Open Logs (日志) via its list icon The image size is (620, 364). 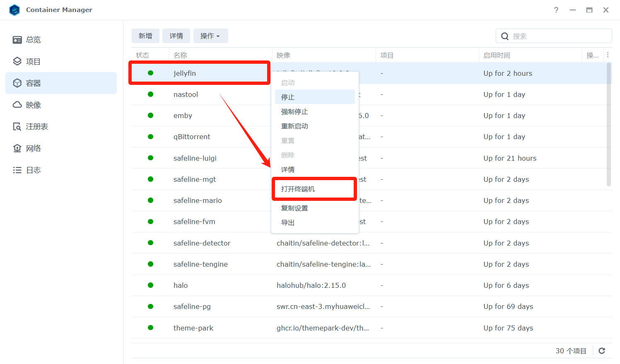click(x=17, y=170)
